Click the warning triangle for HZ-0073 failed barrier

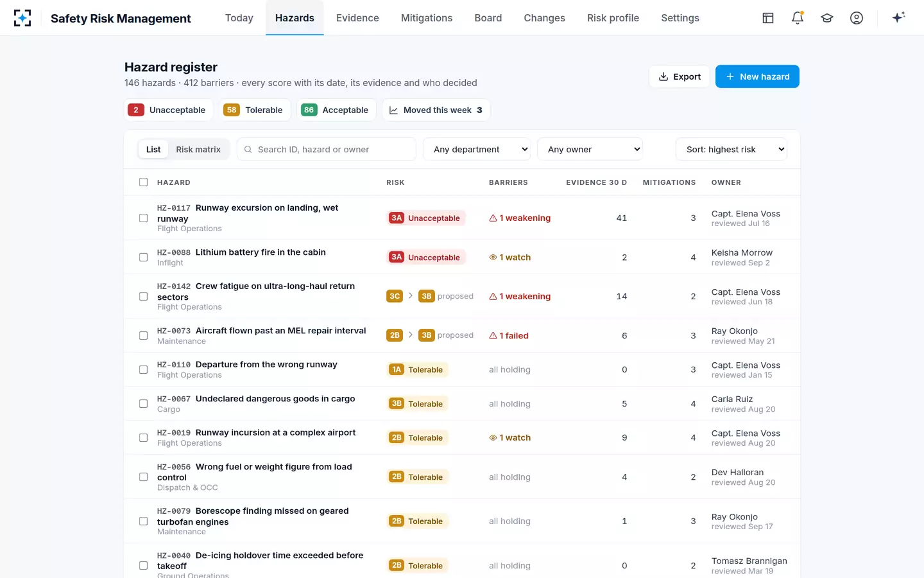coord(493,336)
